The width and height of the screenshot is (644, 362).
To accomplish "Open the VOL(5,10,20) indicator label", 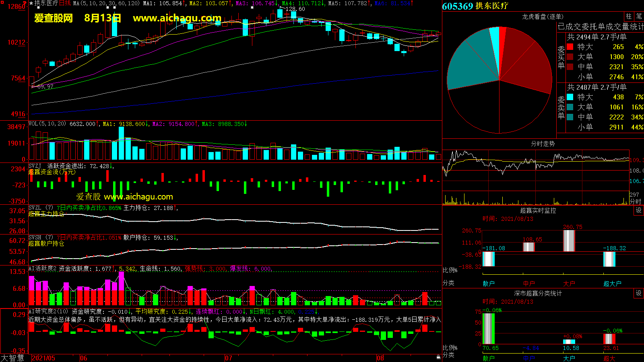I will 47,124.
